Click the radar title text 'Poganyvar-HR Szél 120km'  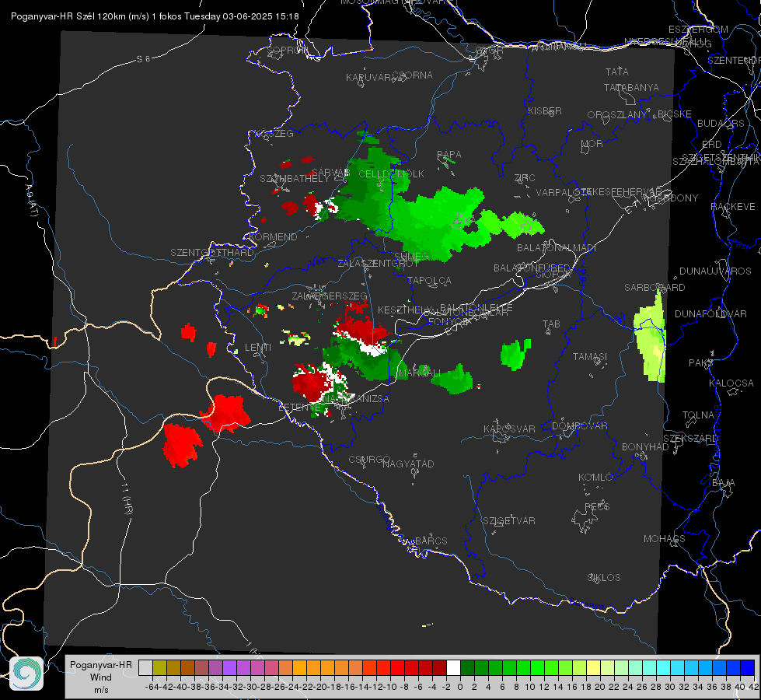pyautogui.click(x=68, y=16)
